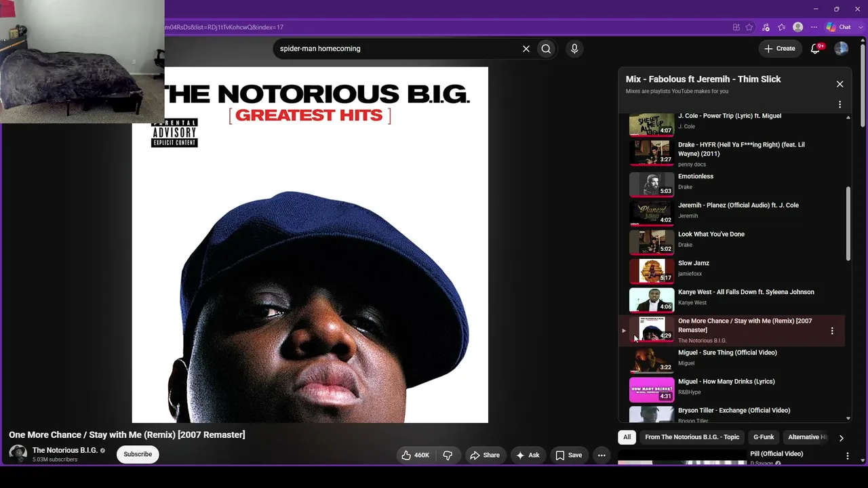This screenshot has width=868, height=488.
Task: Select 'Slow Jamz' playlist title text
Action: [694, 263]
